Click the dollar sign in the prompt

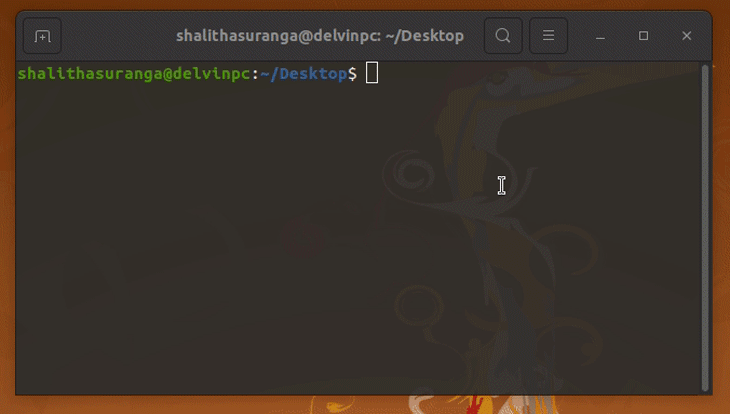(352, 74)
